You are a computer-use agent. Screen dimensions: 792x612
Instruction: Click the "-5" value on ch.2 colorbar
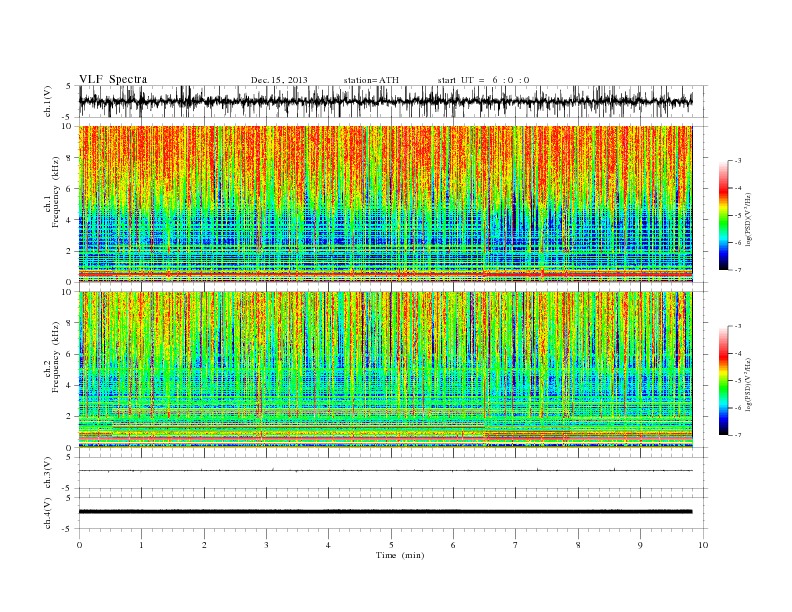(738, 381)
